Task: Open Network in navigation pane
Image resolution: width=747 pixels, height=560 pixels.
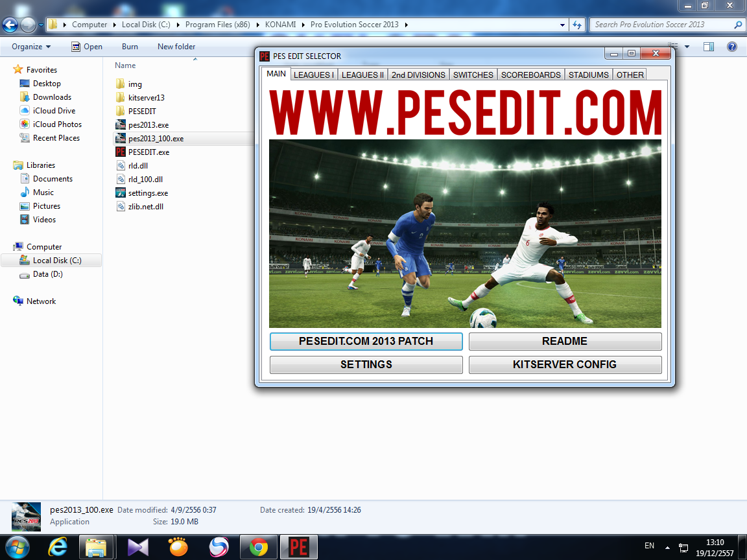Action: click(41, 301)
